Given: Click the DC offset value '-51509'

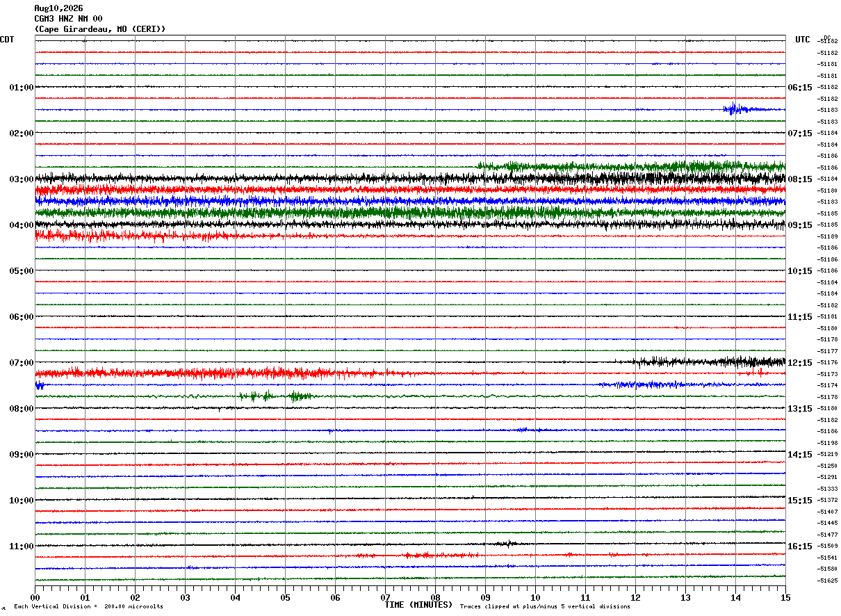Looking at the screenshot, I should pos(828,546).
